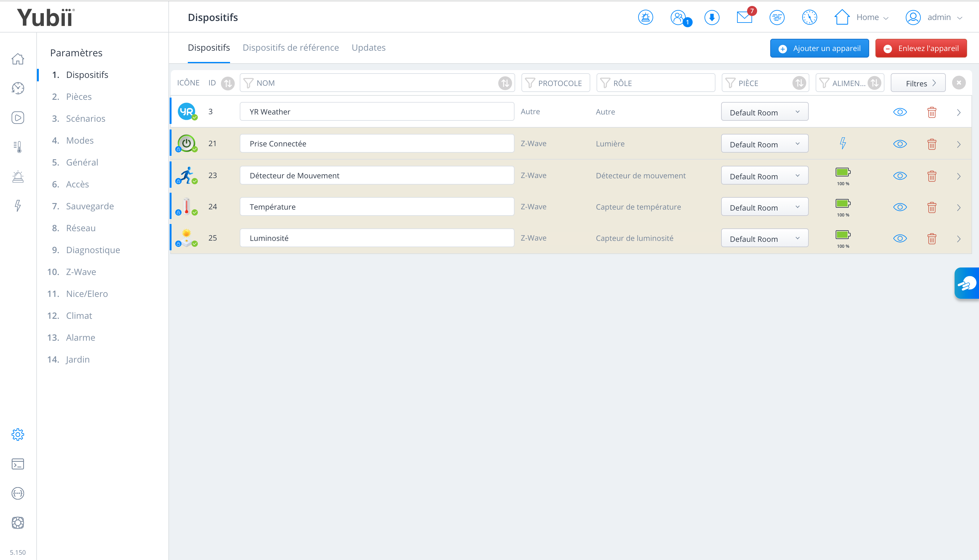
Task: Click the download updates icon in header
Action: (x=712, y=17)
